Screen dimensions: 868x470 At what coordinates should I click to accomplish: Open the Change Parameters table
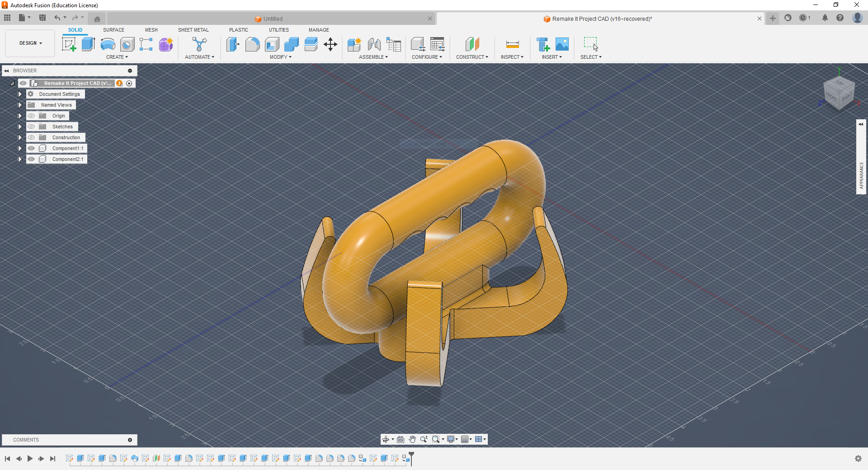click(x=437, y=44)
